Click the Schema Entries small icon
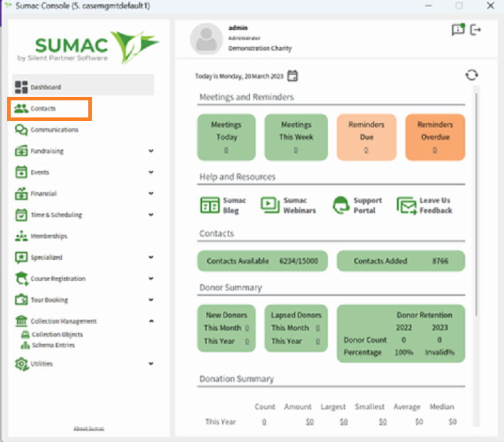 coord(25,345)
